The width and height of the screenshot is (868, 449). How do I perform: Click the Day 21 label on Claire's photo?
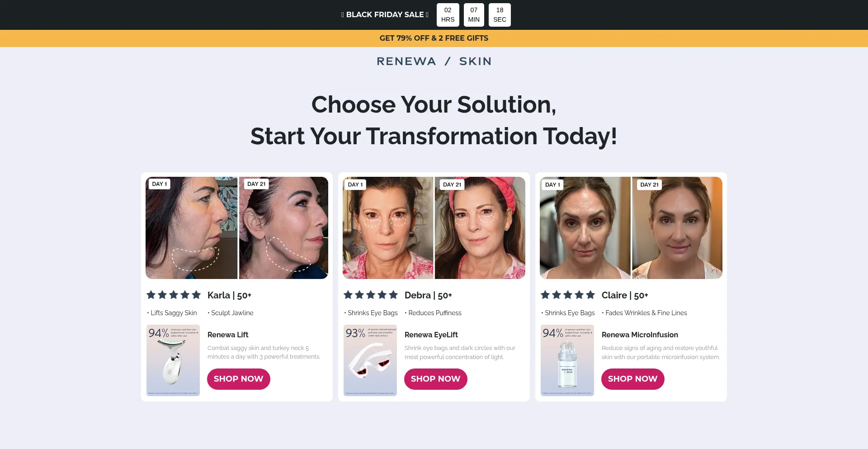pyautogui.click(x=650, y=184)
